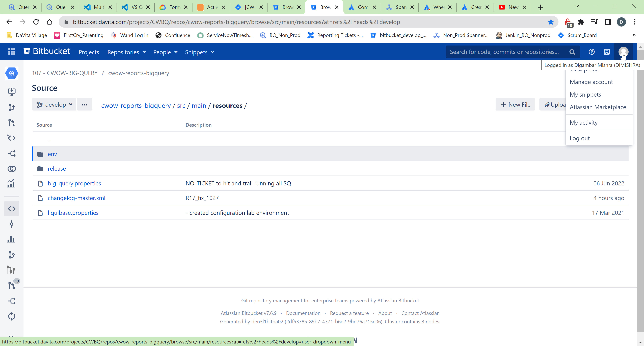
Task: Choose My activity in user menu
Action: (x=583, y=123)
